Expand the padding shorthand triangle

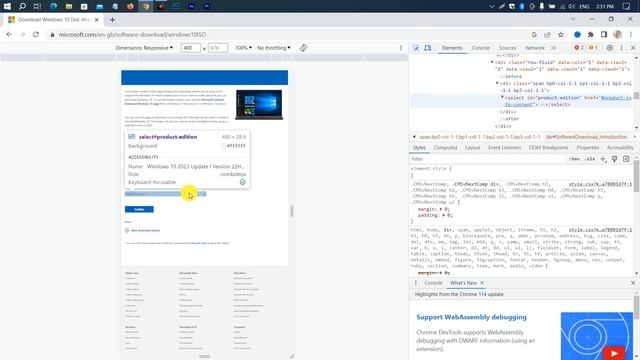point(443,215)
